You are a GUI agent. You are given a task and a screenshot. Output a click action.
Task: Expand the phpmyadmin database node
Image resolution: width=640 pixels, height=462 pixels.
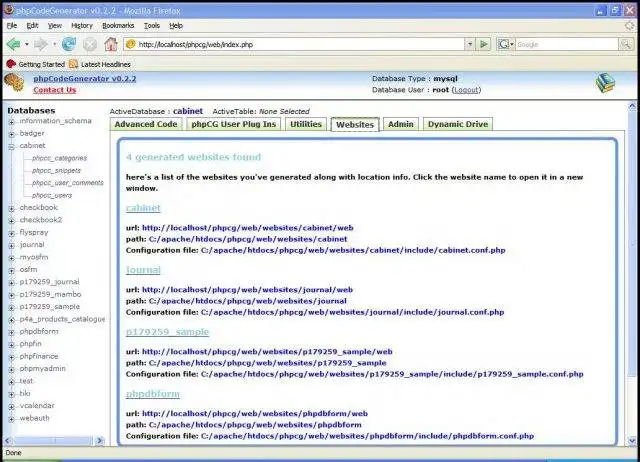point(11,369)
